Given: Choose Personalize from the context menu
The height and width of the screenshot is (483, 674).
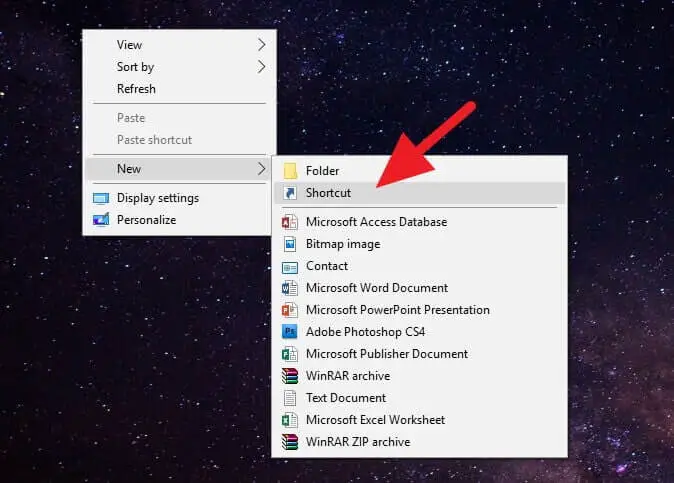Looking at the screenshot, I should pyautogui.click(x=179, y=220).
